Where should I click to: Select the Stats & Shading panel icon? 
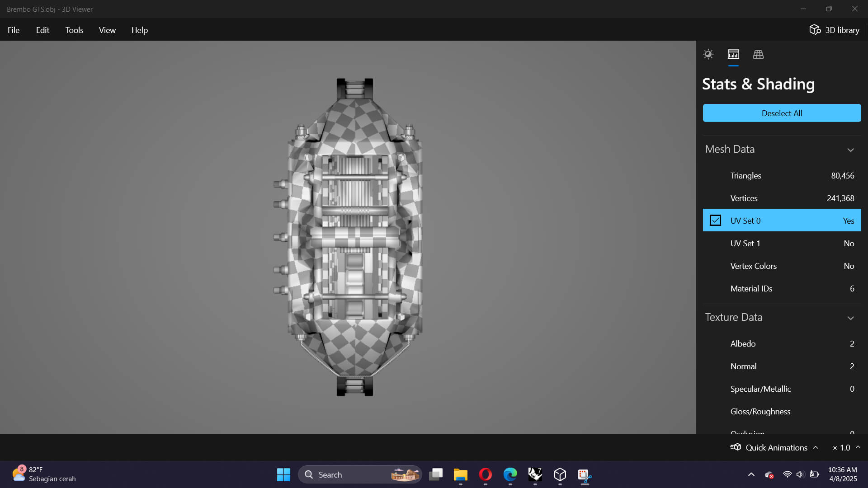733,54
